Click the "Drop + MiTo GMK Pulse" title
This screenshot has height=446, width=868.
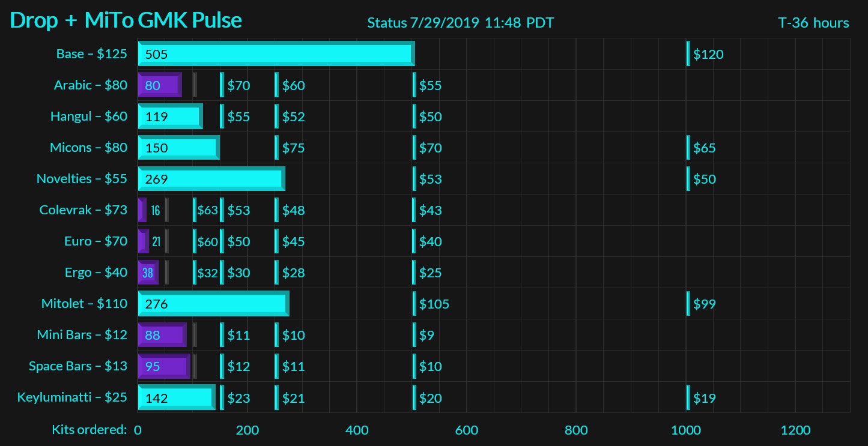tap(126, 20)
